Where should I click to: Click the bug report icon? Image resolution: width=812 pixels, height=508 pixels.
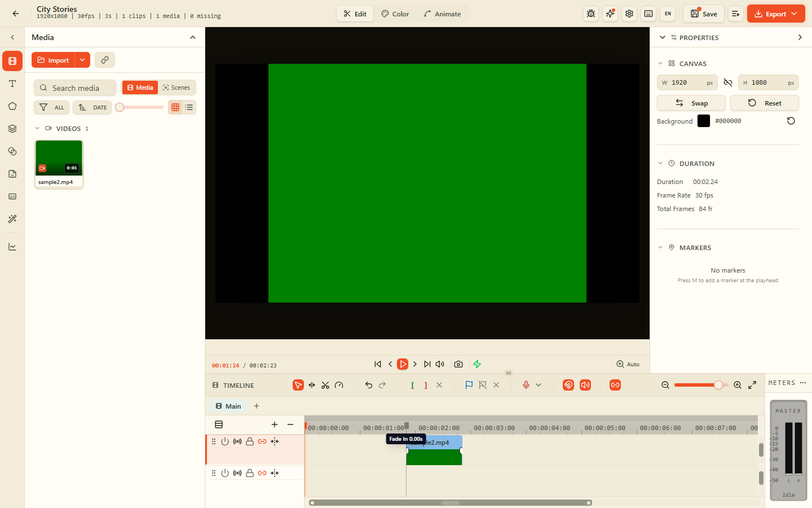(x=591, y=14)
